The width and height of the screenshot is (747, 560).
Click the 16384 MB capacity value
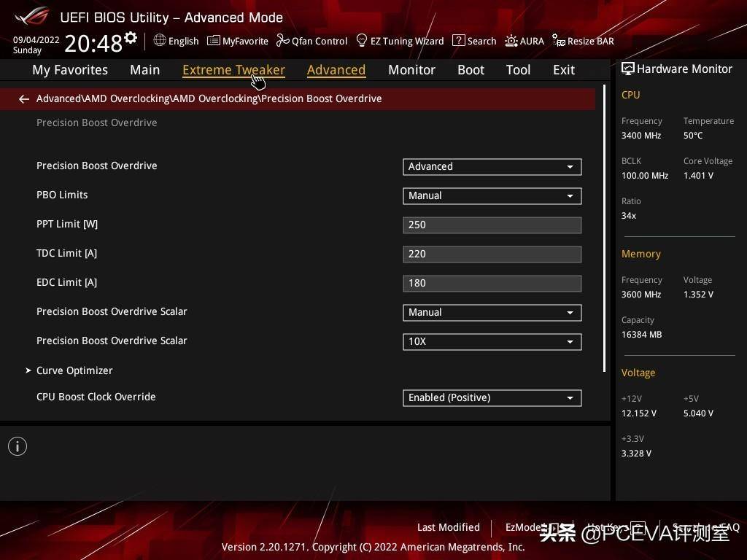coord(642,334)
